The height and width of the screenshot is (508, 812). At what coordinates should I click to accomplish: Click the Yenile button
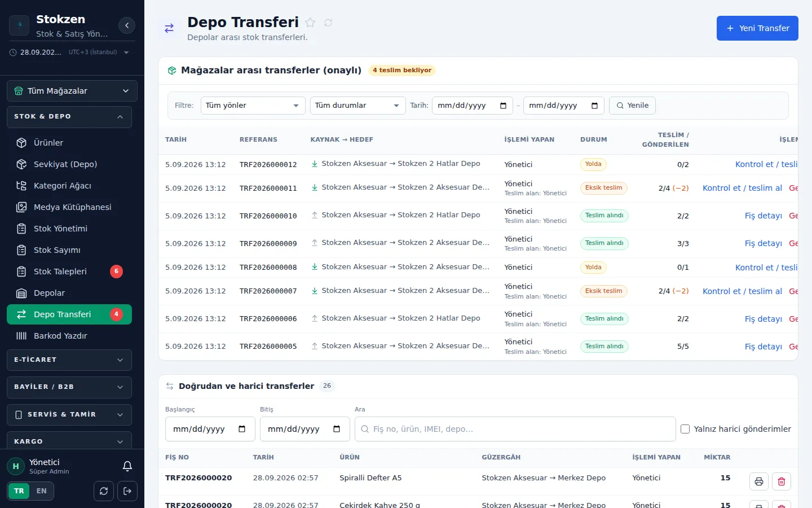(x=632, y=106)
